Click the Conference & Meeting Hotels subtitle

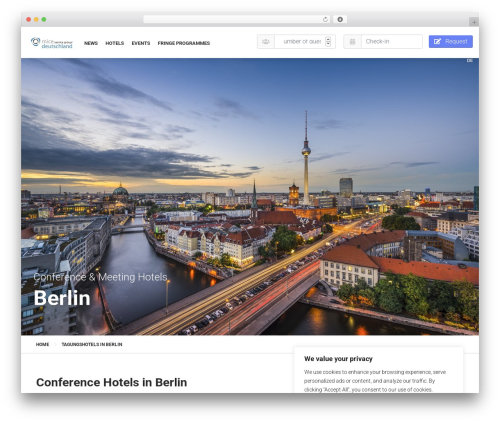100,277
